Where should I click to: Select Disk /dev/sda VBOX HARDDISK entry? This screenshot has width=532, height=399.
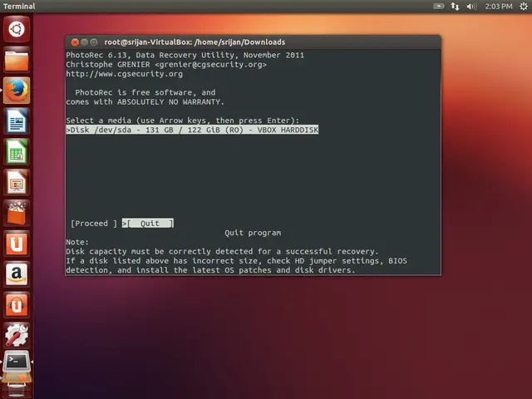192,130
